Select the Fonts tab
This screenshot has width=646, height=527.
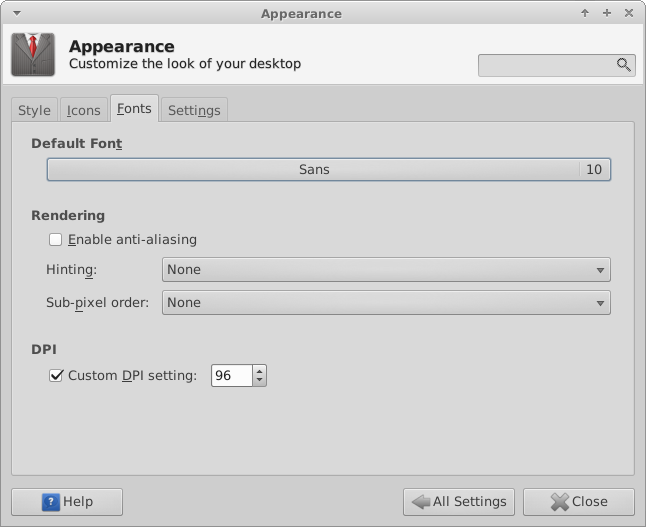coord(134,108)
